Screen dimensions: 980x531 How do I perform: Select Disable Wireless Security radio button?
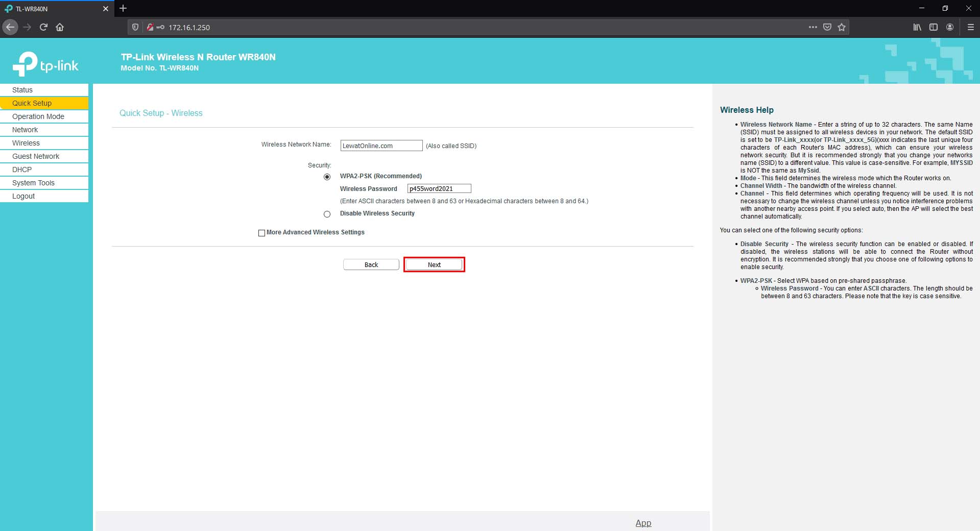(x=327, y=214)
